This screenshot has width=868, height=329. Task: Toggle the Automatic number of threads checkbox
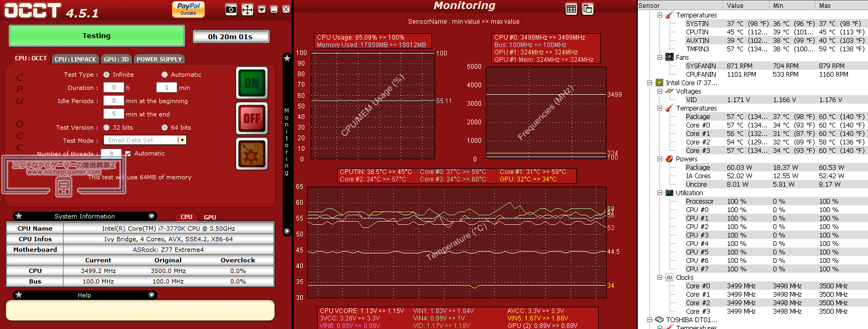pyautogui.click(x=128, y=153)
